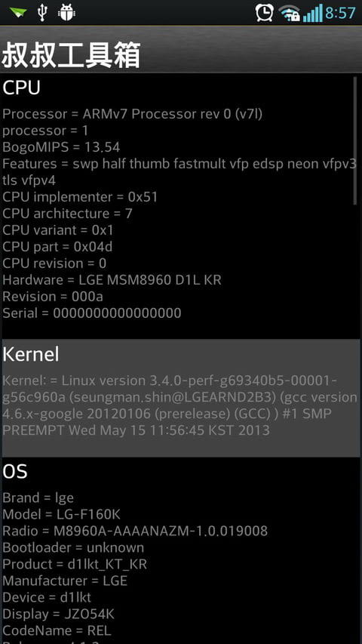This screenshot has width=362, height=644.
Task: Click the vertical scrollbar on the right edge
Action: [x=355, y=140]
